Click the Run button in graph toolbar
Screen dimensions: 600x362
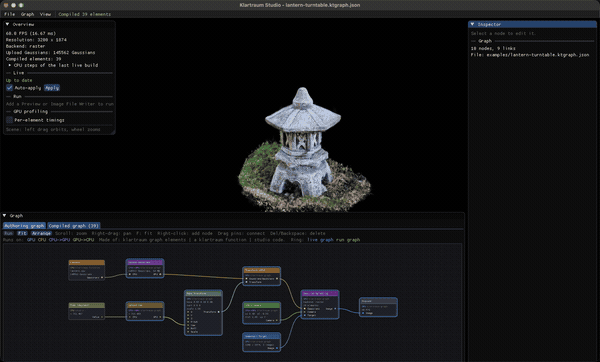8,233
